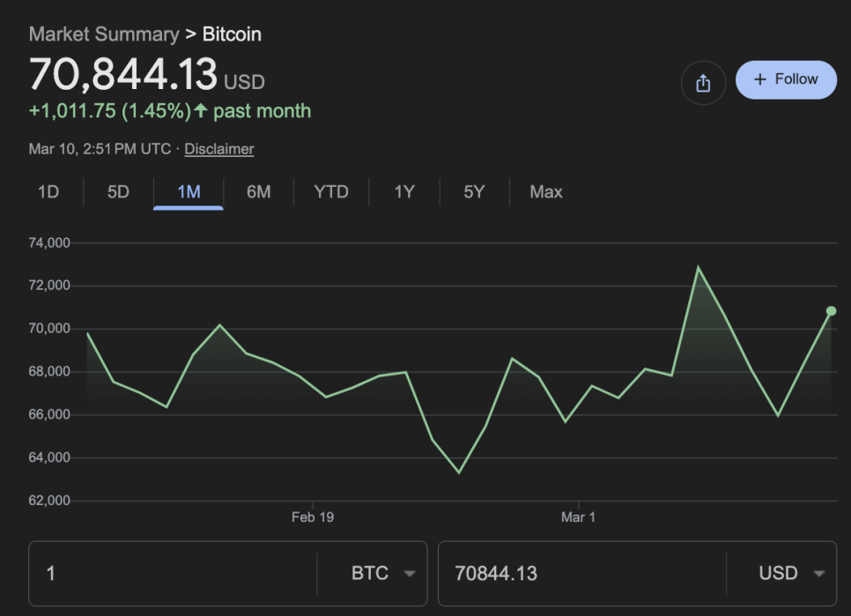Switch chart to YTD view
The image size is (851, 616).
click(331, 192)
